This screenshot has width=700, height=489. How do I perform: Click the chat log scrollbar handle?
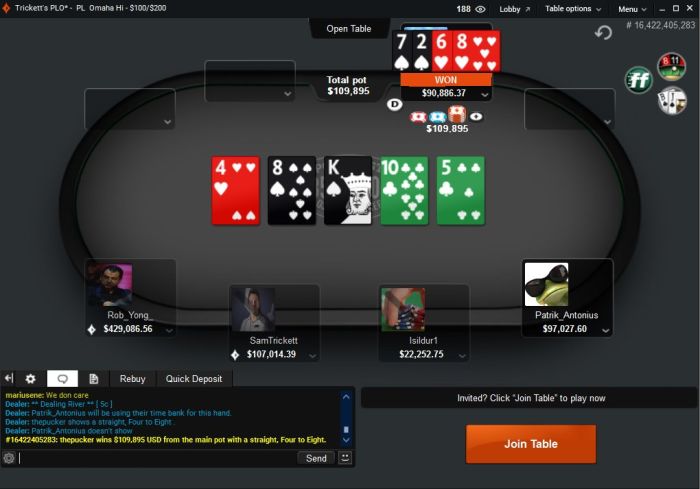click(346, 429)
